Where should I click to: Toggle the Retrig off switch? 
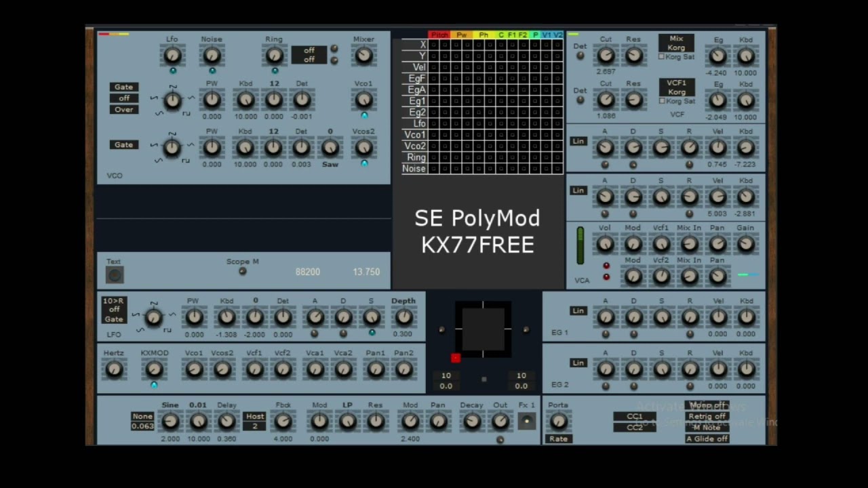[x=707, y=416]
